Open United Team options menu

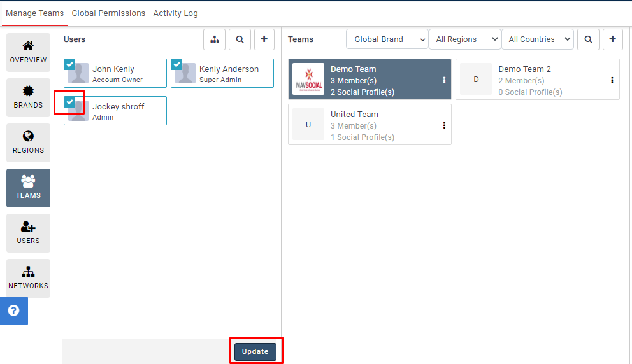444,126
